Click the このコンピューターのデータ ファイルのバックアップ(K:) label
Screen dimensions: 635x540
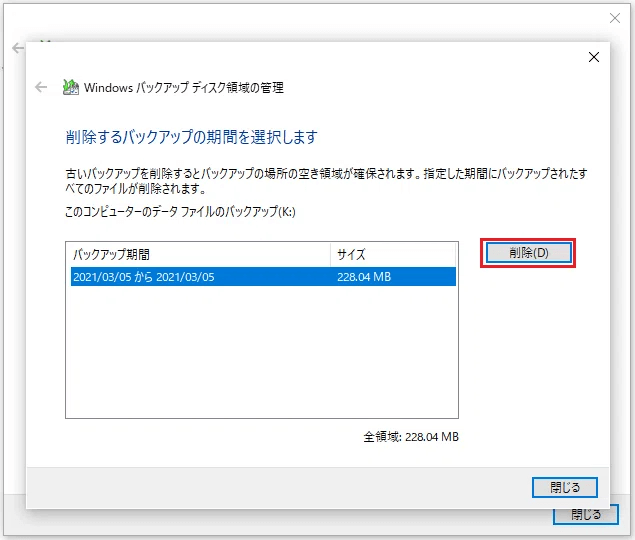180,211
